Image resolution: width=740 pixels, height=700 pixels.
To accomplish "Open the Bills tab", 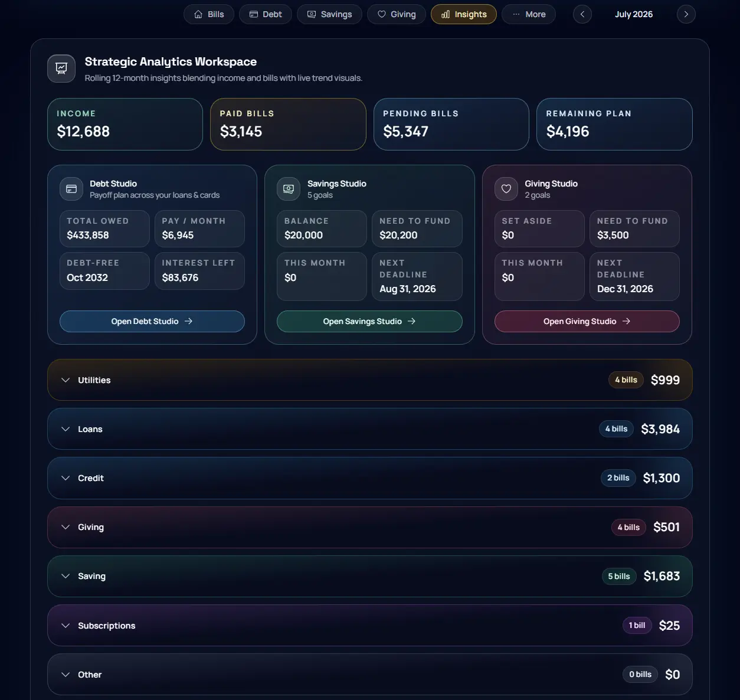I will tap(209, 14).
